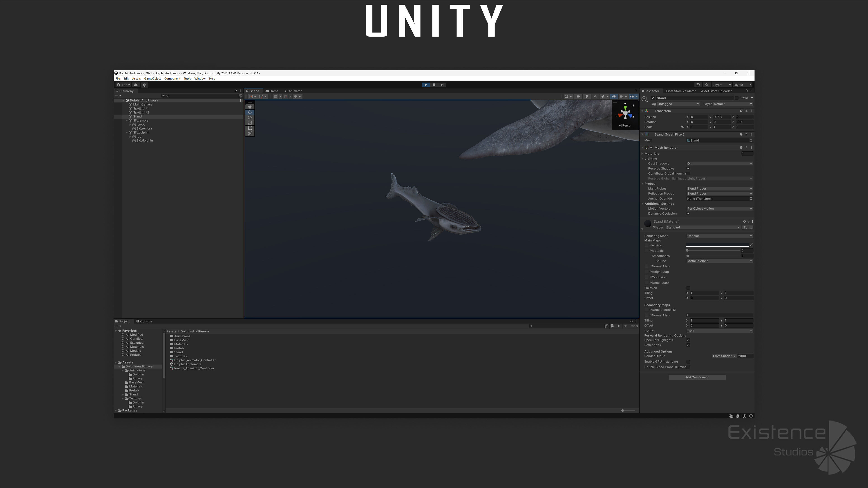Open Asset Store Uploader tab
868x488 pixels.
click(716, 91)
